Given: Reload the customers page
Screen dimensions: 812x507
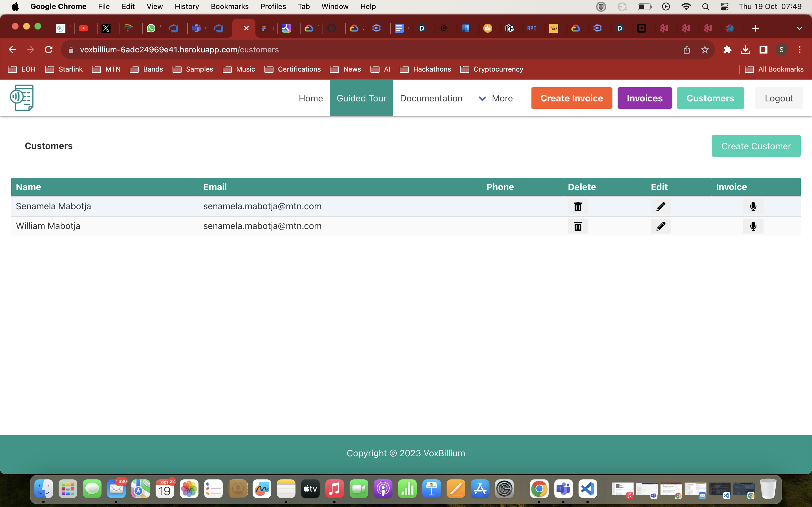Looking at the screenshot, I should click(x=49, y=50).
